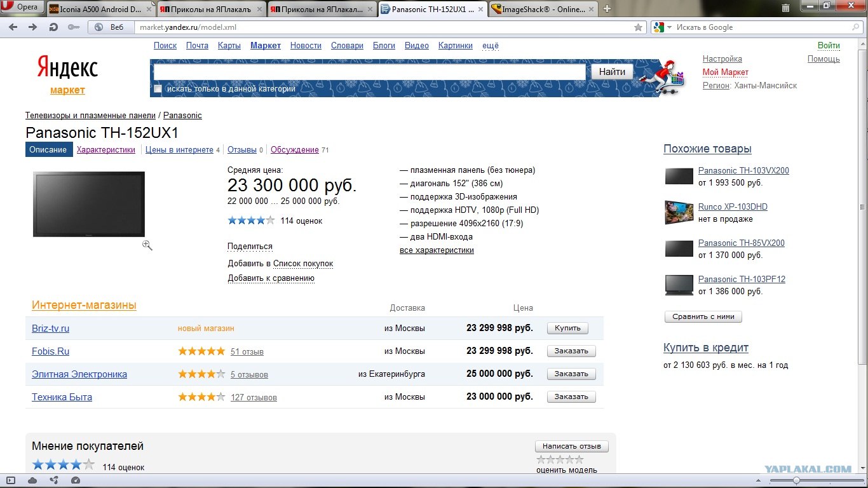Click the Yandex Market search input
This screenshot has height=488, width=868.
[x=369, y=72]
